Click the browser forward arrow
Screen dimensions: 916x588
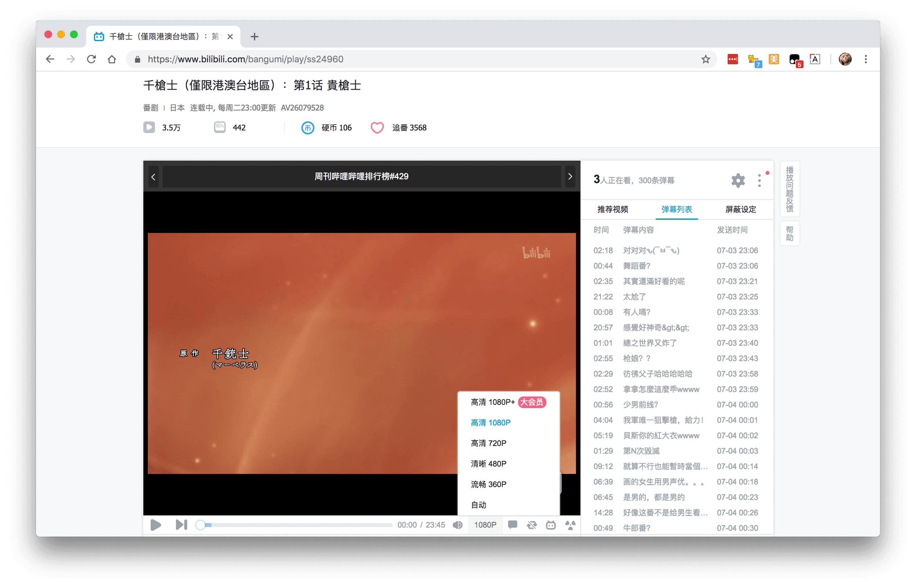(x=70, y=59)
